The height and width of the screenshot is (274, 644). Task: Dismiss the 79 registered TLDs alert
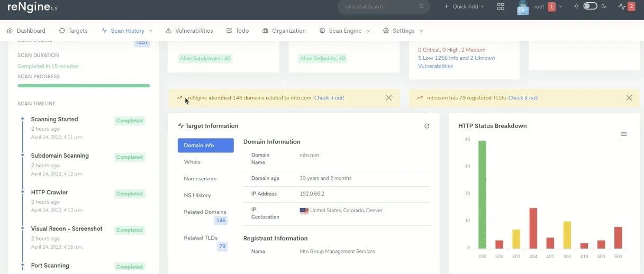click(x=629, y=98)
